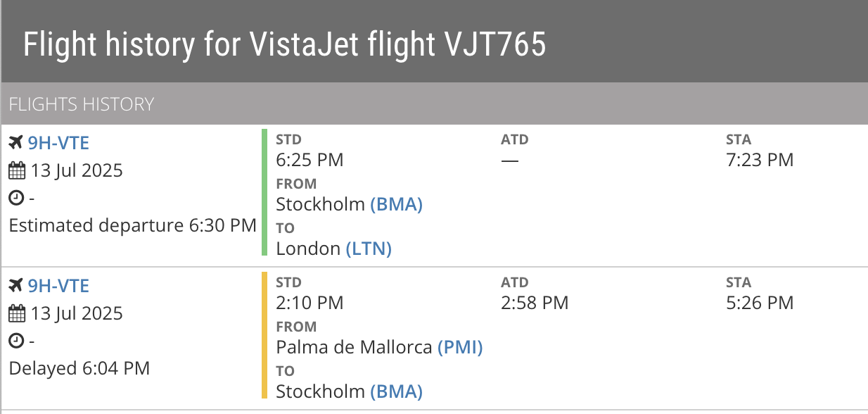The height and width of the screenshot is (414, 868).
Task: Click clock icon above Delayed 6:04 PM
Action: coord(15,341)
